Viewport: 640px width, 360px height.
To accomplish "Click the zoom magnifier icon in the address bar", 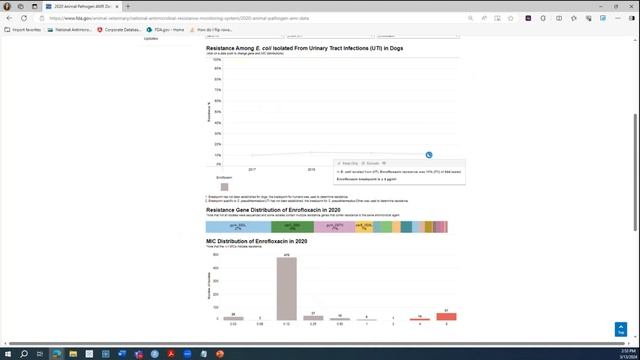I will pyautogui.click(x=471, y=18).
